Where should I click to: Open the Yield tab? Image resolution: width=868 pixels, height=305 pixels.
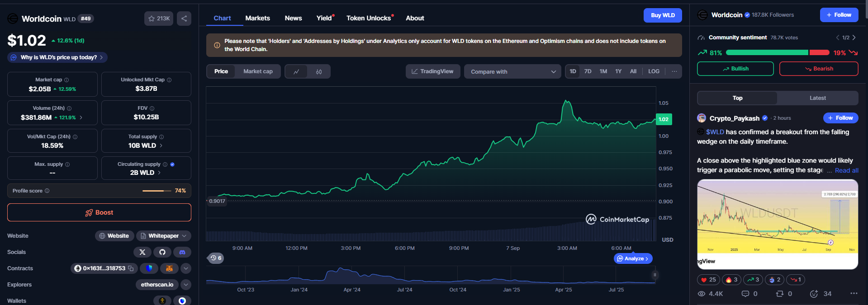(324, 18)
